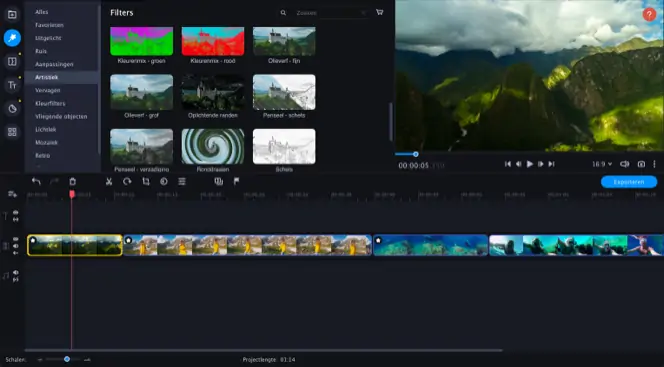Jump to next clip in preview

(551, 164)
